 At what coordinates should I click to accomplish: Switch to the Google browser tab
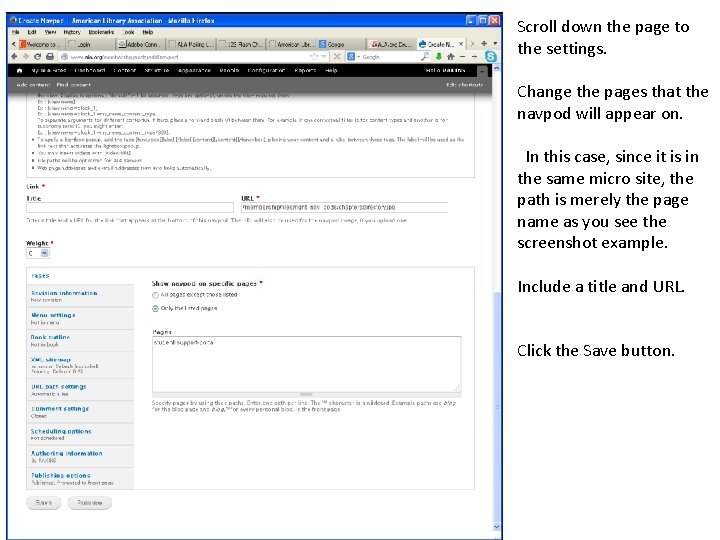click(342, 45)
